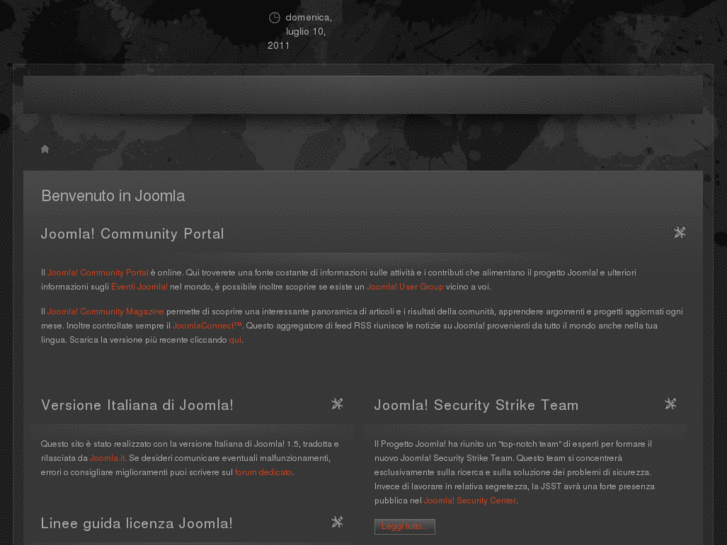This screenshot has height=545, width=727.
Task: Click the icon beside Linee guida licenza Joomla!
Action: pos(337,522)
